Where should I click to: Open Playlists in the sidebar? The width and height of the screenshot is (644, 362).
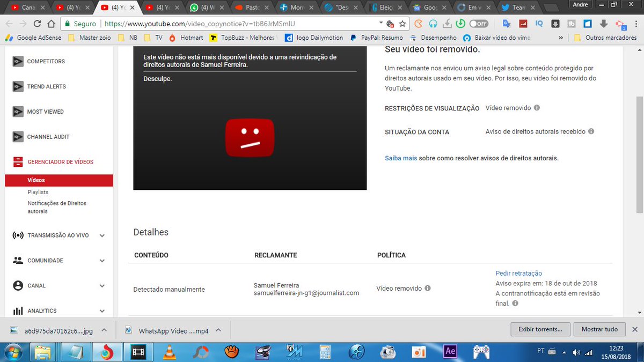click(38, 192)
